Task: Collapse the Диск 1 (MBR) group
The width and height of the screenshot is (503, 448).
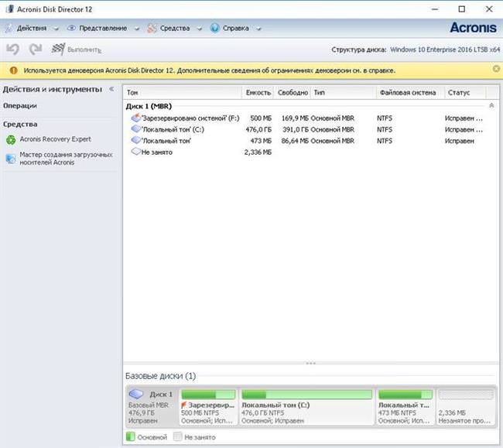Action: pyautogui.click(x=491, y=105)
